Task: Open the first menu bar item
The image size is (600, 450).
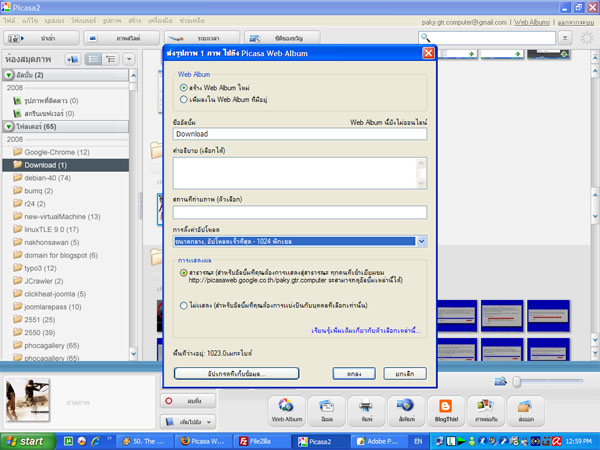Action: (10, 21)
